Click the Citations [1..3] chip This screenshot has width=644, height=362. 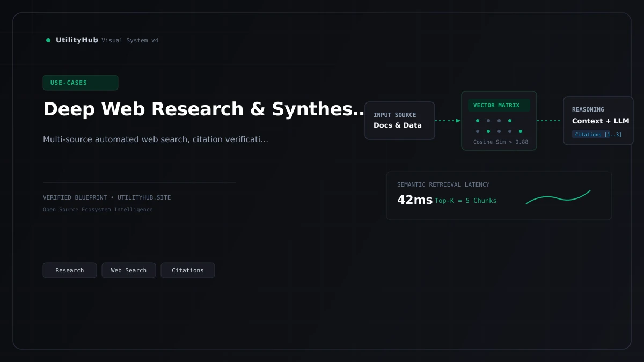(598, 135)
